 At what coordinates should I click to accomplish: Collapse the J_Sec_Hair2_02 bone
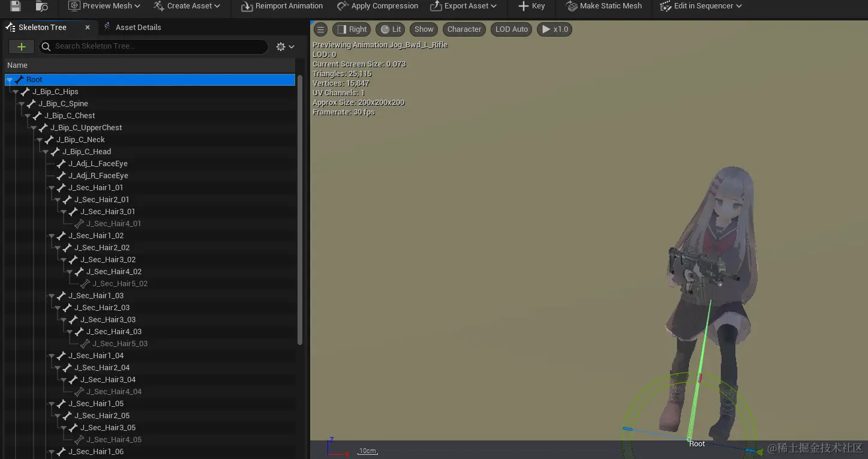(x=58, y=248)
